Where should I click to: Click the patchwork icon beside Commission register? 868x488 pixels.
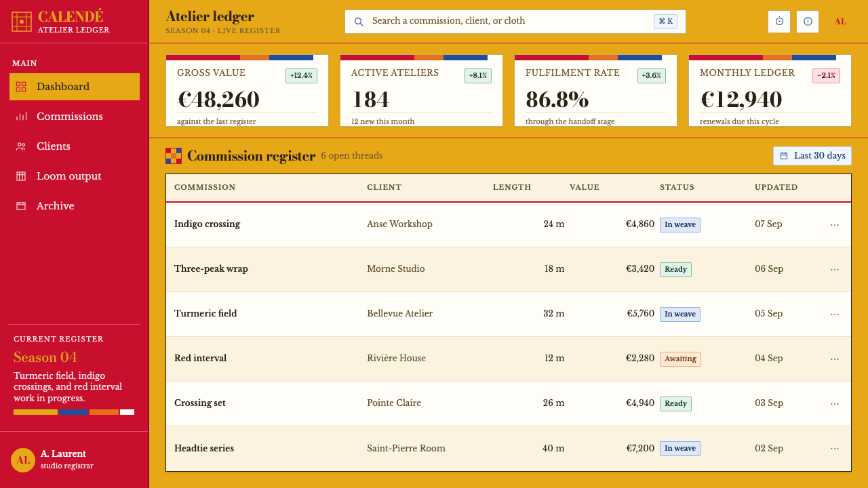pyautogui.click(x=174, y=156)
